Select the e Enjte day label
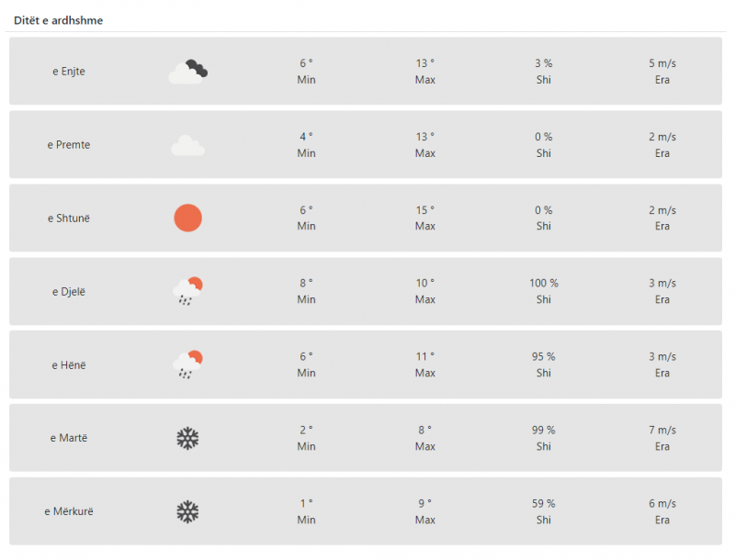 (69, 72)
